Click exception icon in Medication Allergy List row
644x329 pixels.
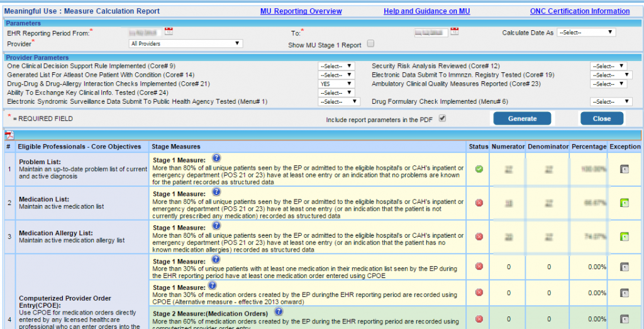624,237
